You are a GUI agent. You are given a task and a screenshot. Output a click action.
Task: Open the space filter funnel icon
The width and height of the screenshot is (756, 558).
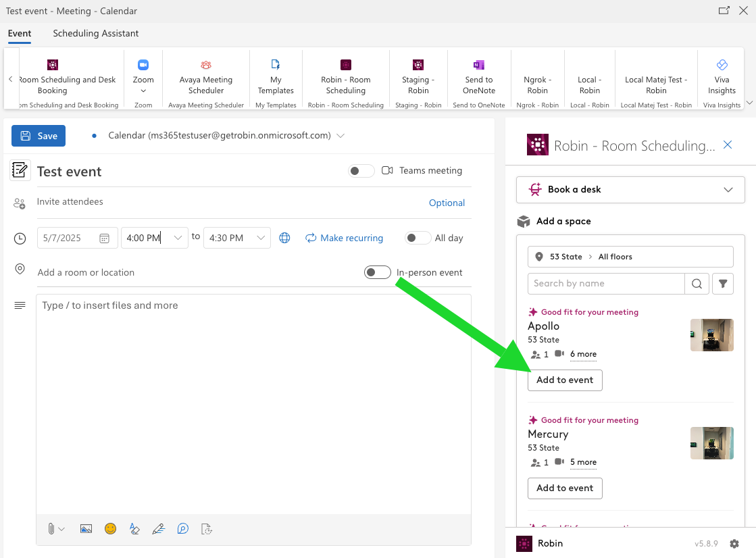click(x=723, y=284)
